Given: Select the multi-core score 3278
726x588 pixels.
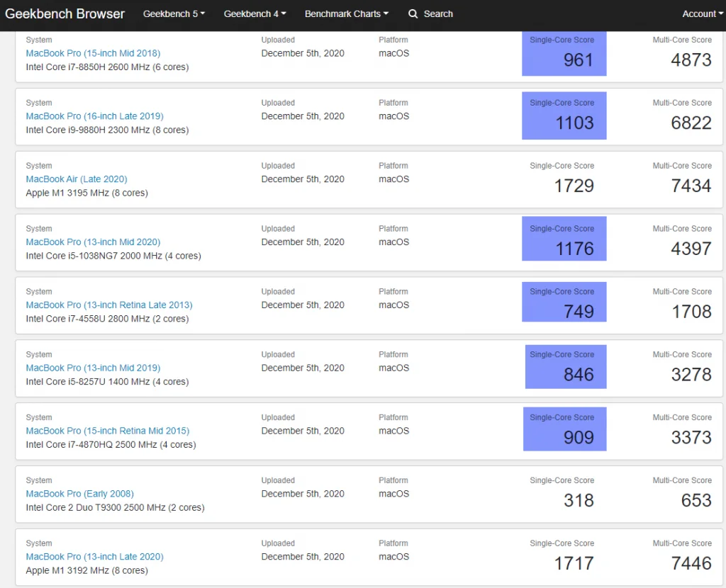Looking at the screenshot, I should coord(691,375).
